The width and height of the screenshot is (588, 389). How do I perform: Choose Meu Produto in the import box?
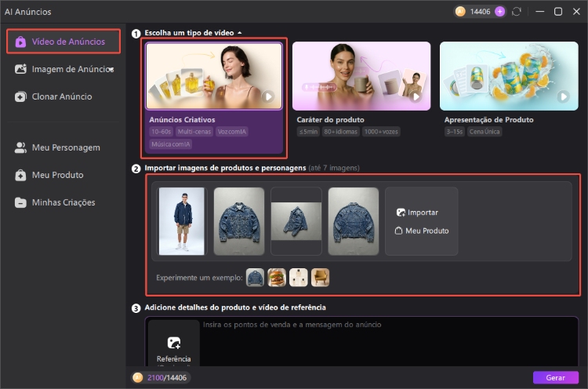point(422,231)
